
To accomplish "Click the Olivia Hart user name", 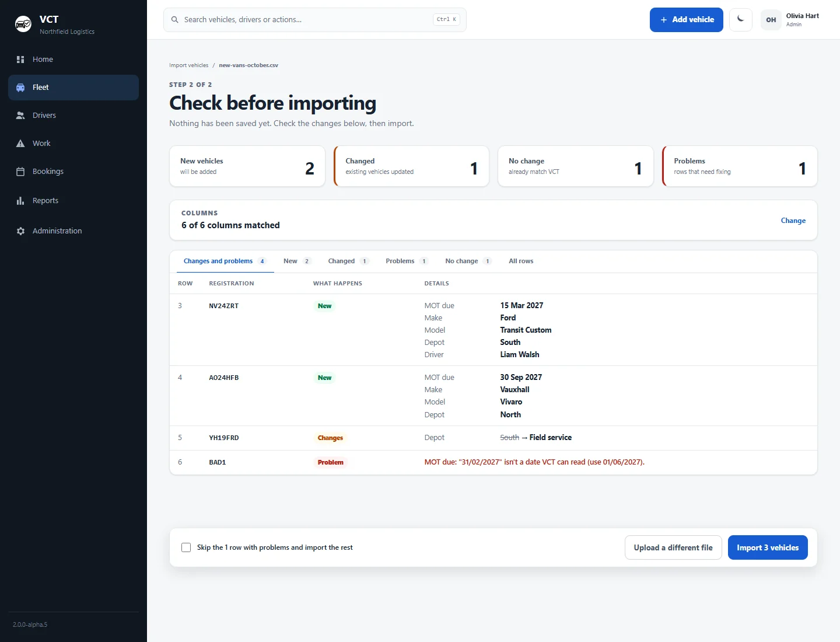I will (x=803, y=16).
